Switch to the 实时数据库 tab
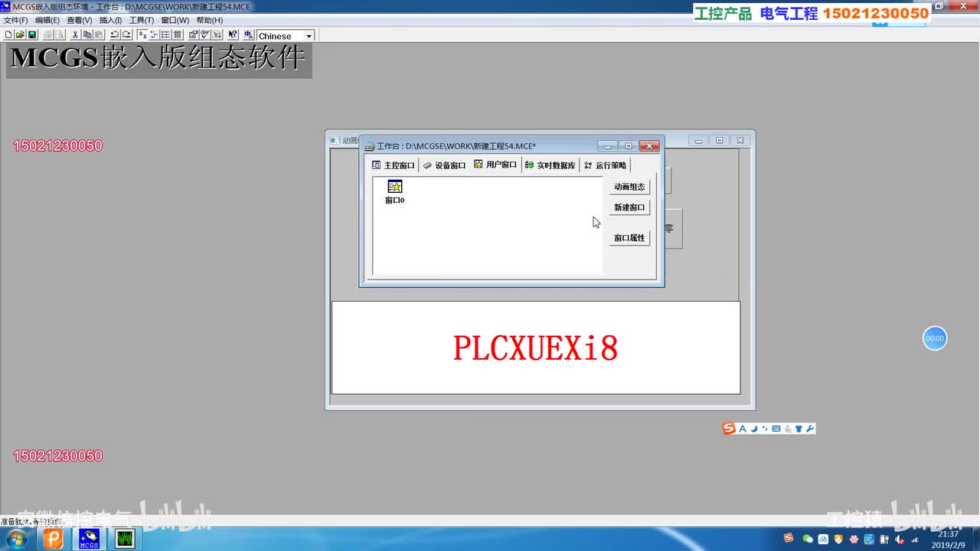Viewport: 980px width, 551px height. (x=550, y=165)
